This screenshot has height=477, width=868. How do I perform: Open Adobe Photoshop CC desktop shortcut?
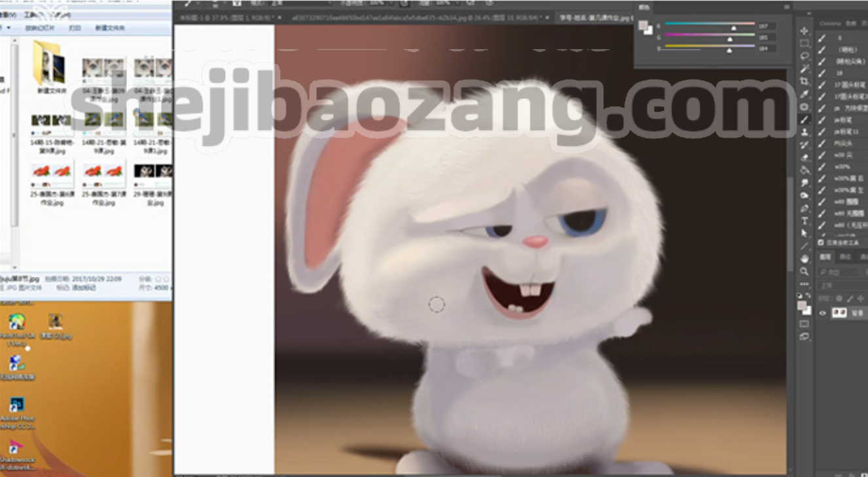18,412
